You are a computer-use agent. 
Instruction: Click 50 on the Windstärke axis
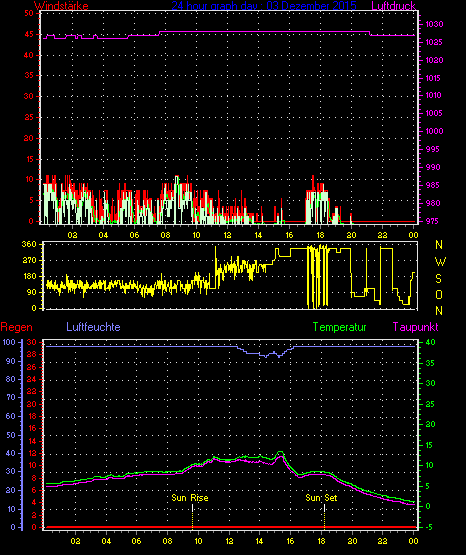[x=29, y=13]
